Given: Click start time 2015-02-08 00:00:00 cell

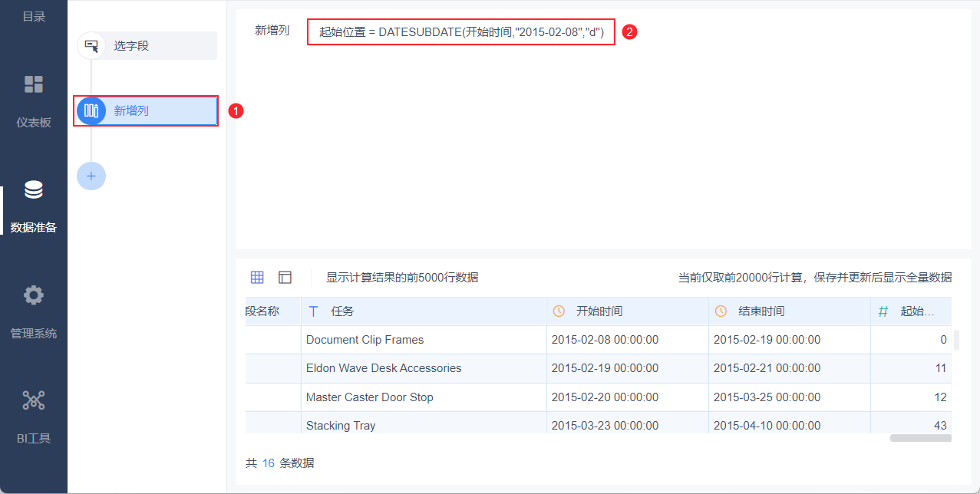Looking at the screenshot, I should point(628,340).
